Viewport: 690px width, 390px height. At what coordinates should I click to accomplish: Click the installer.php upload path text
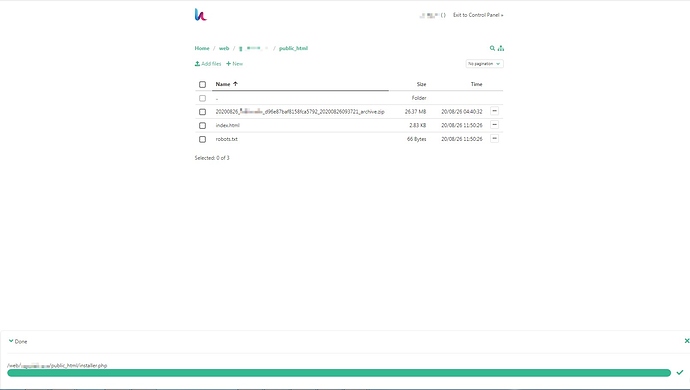click(x=57, y=365)
